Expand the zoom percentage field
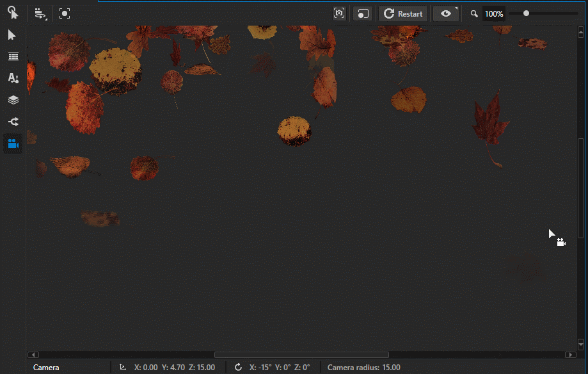This screenshot has width=588, height=374. tap(493, 13)
